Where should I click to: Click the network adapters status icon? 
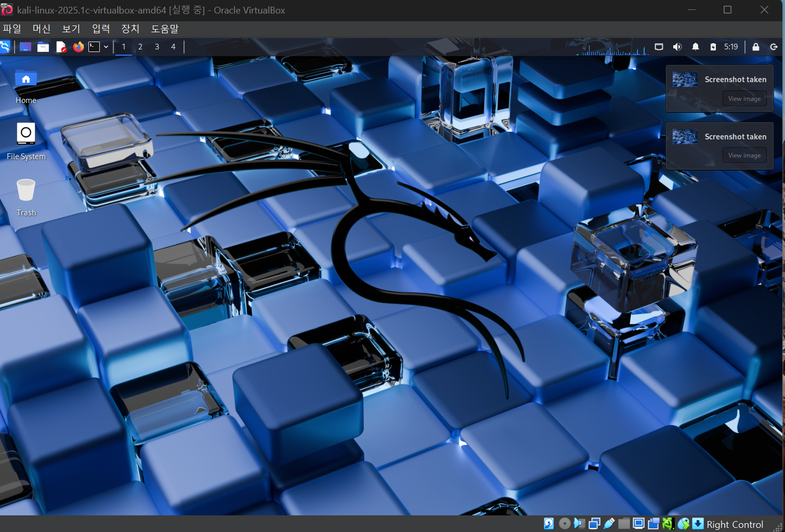click(594, 524)
